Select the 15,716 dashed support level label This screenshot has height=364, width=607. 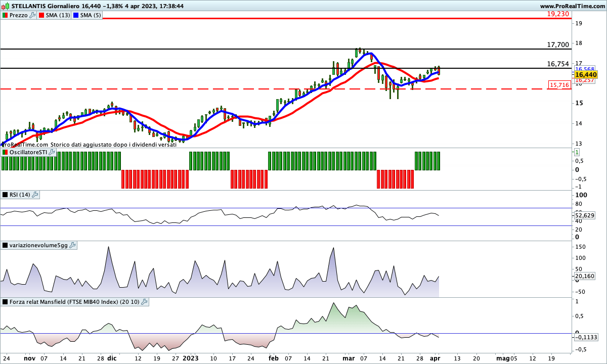559,85
